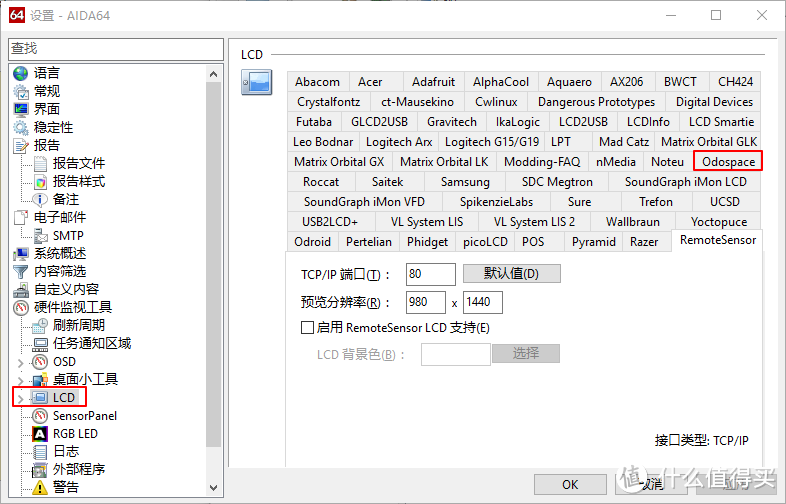Select the Matrix Orbital GX tab

339,162
